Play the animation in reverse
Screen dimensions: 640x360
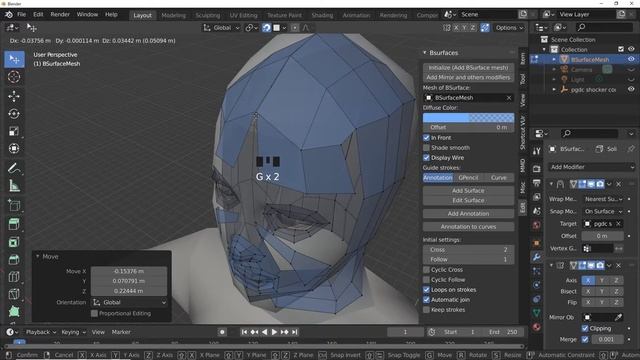[x=264, y=332]
